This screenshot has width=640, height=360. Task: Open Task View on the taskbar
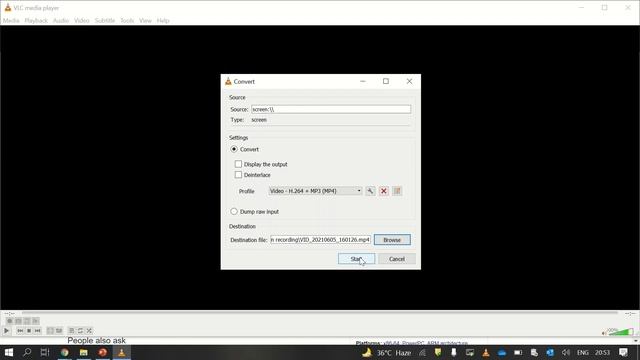pyautogui.click(x=45, y=352)
